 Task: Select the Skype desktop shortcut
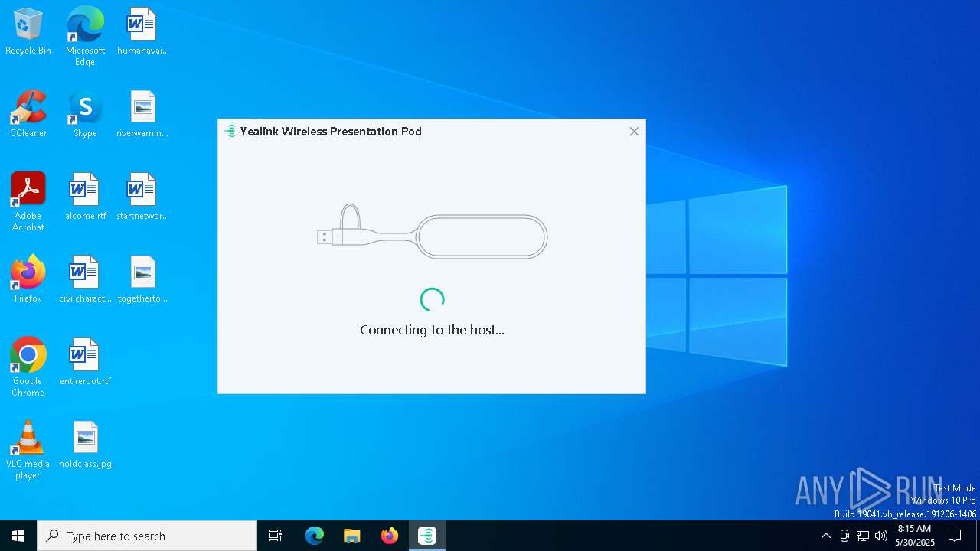(85, 115)
